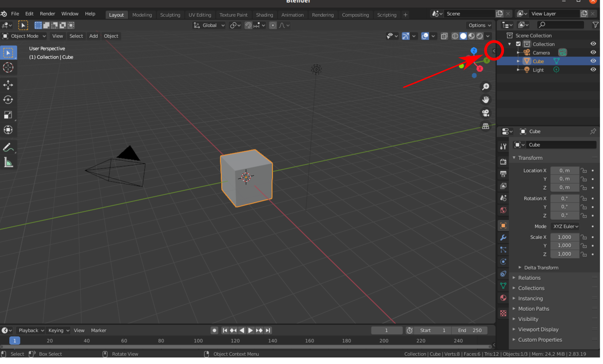Toggle X-ray display button
The width and height of the screenshot is (603, 364).
444,36
